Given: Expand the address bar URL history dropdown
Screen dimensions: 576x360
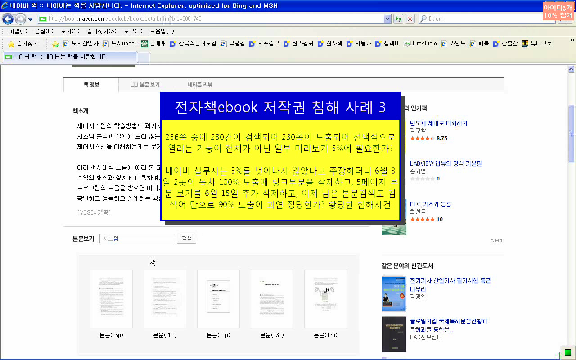Looking at the screenshot, I should [387, 19].
